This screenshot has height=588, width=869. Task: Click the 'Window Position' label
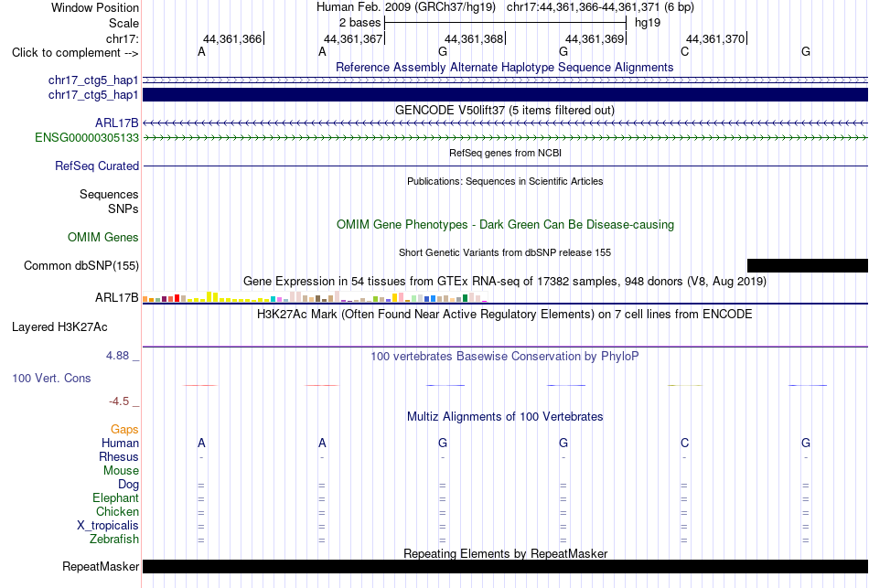95,7
